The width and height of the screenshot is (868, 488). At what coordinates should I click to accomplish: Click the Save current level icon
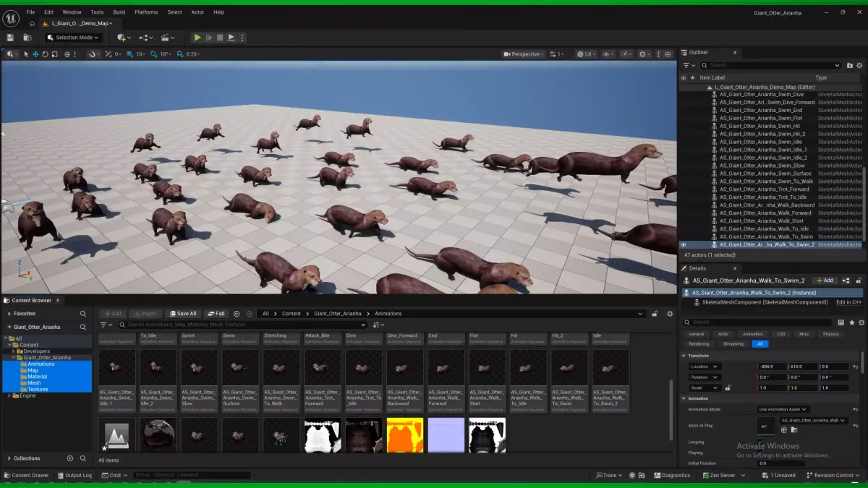click(10, 38)
